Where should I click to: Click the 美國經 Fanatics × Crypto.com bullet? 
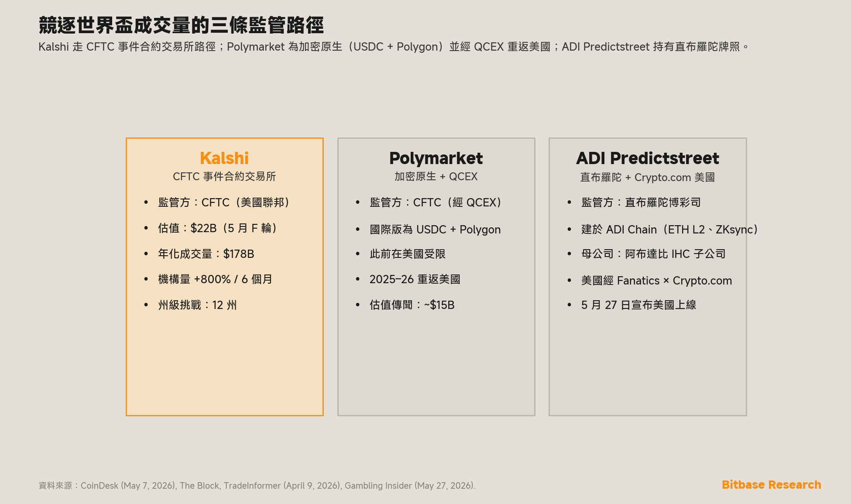click(657, 281)
